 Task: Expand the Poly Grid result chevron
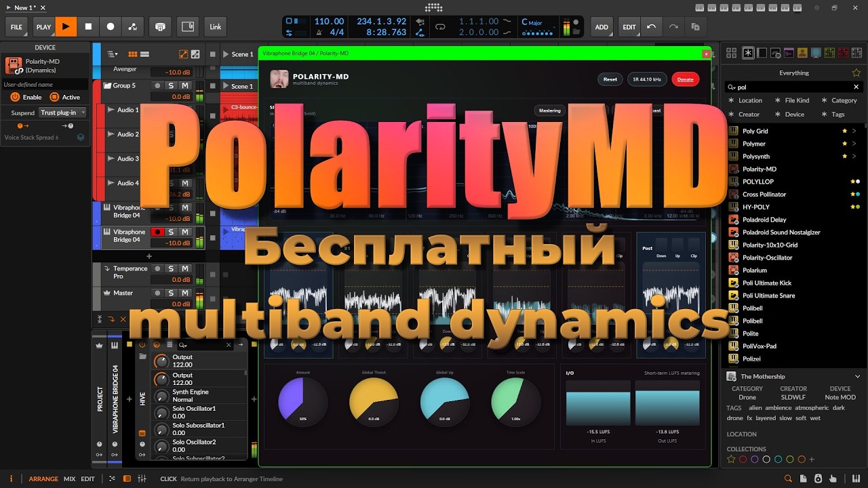tap(854, 131)
